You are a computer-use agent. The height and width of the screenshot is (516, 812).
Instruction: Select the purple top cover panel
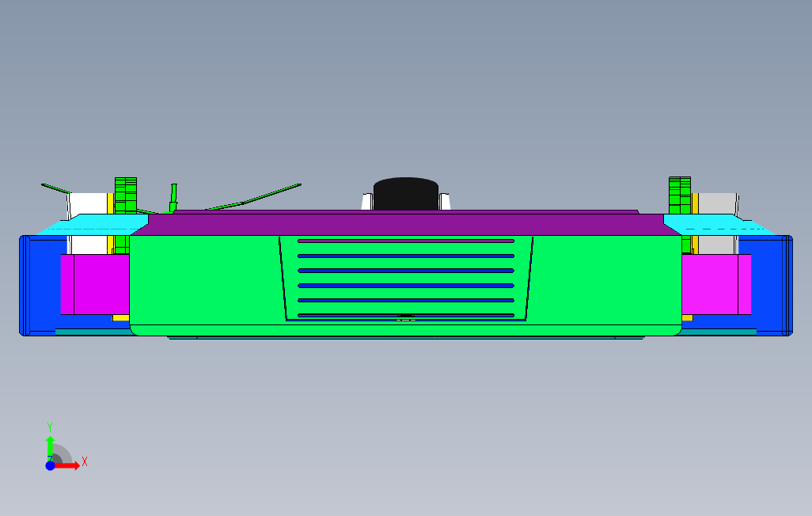(406, 223)
